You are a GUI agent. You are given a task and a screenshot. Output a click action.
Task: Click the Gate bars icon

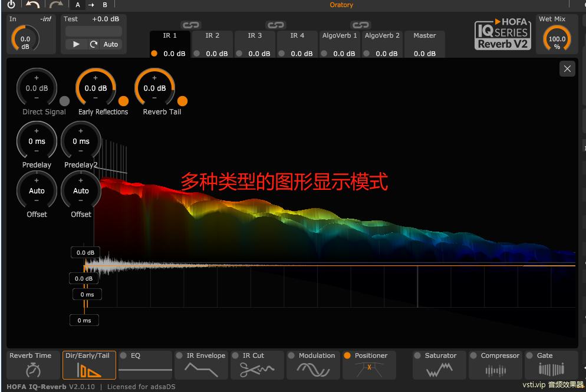click(x=551, y=370)
